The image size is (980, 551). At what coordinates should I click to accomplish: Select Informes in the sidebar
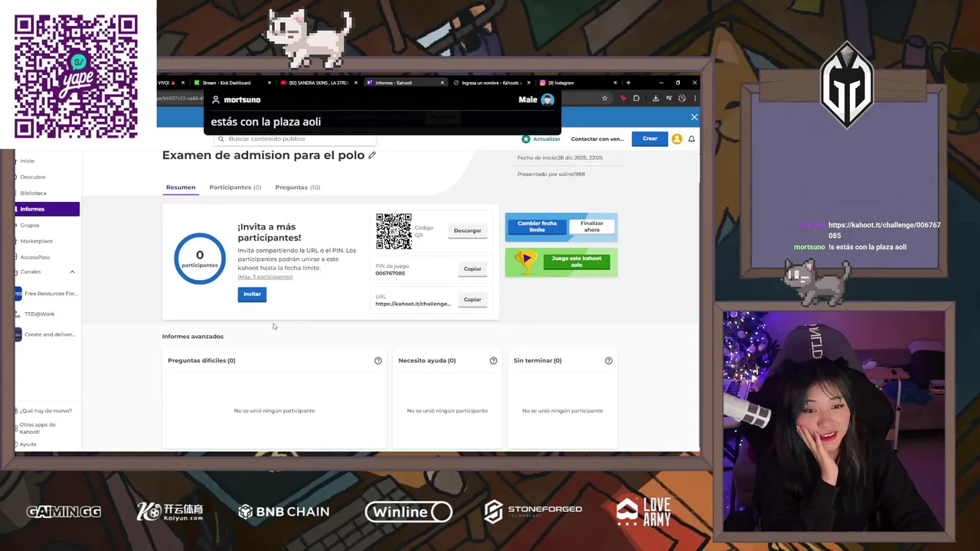click(47, 209)
